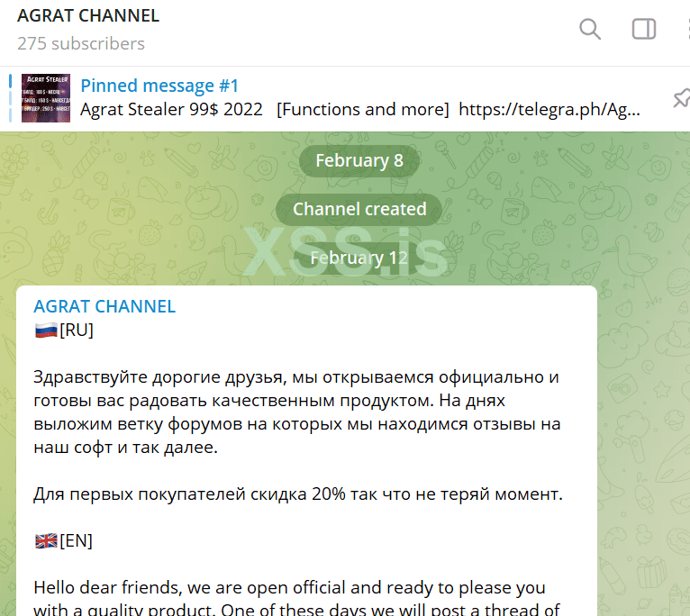Click the 20% discount sentence in Russian
This screenshot has height=616, width=690.
point(298,494)
